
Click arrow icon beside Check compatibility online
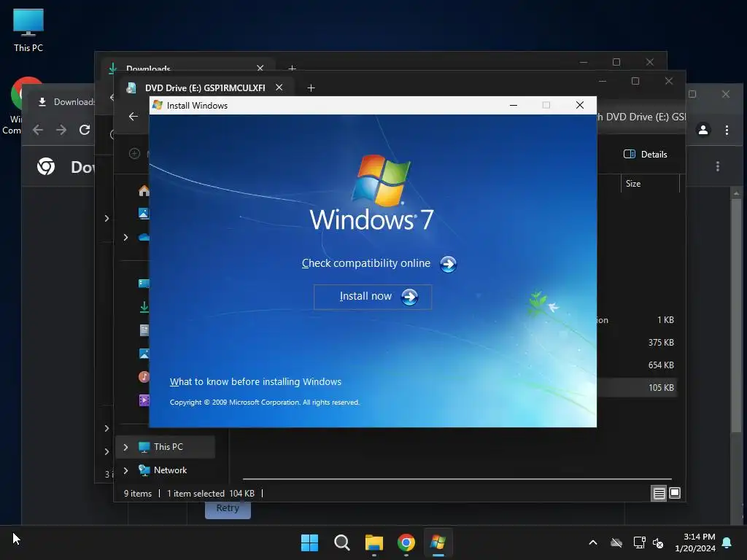click(448, 264)
